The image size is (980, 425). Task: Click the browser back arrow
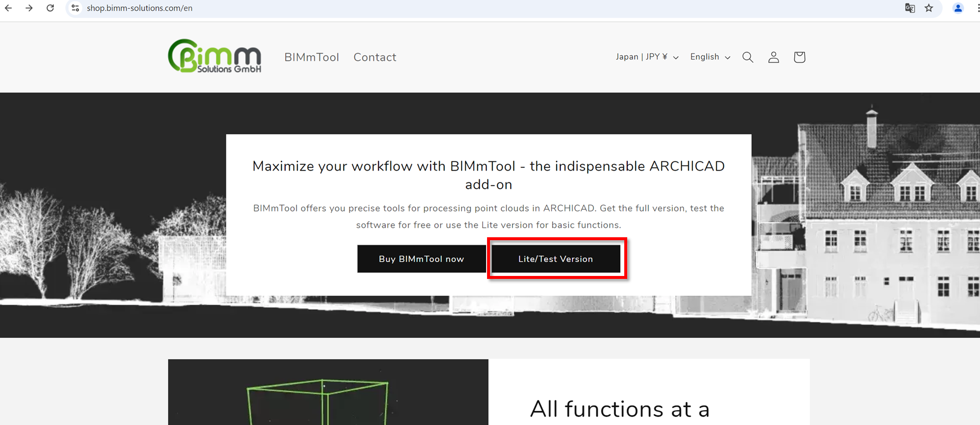coord(8,8)
